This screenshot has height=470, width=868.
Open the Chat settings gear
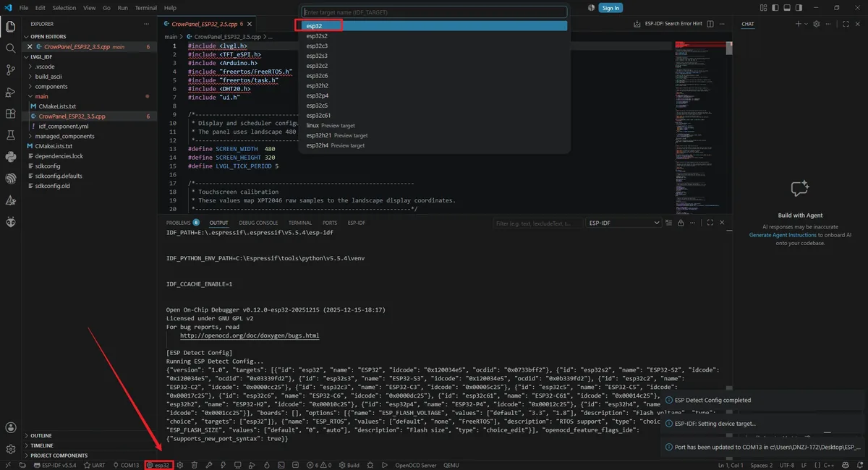[x=816, y=24]
